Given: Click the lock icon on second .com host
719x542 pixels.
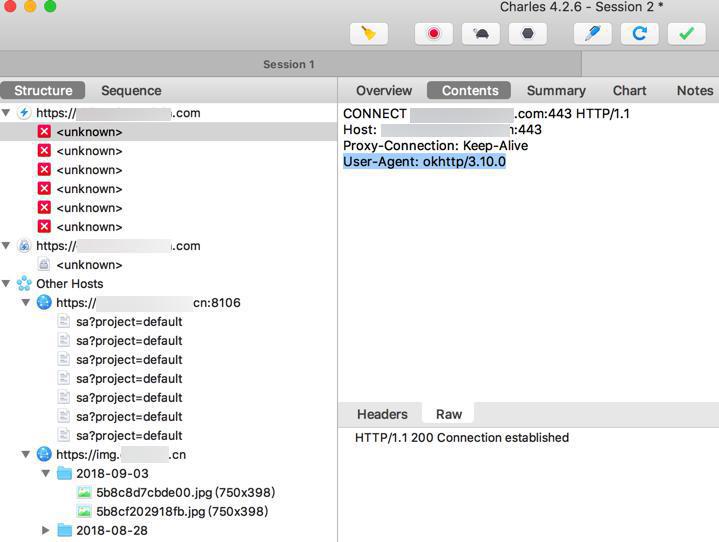Looking at the screenshot, I should click(x=24, y=246).
